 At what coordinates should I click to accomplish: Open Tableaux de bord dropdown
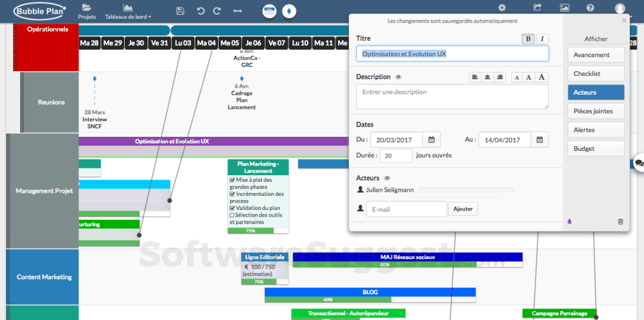pyautogui.click(x=127, y=11)
